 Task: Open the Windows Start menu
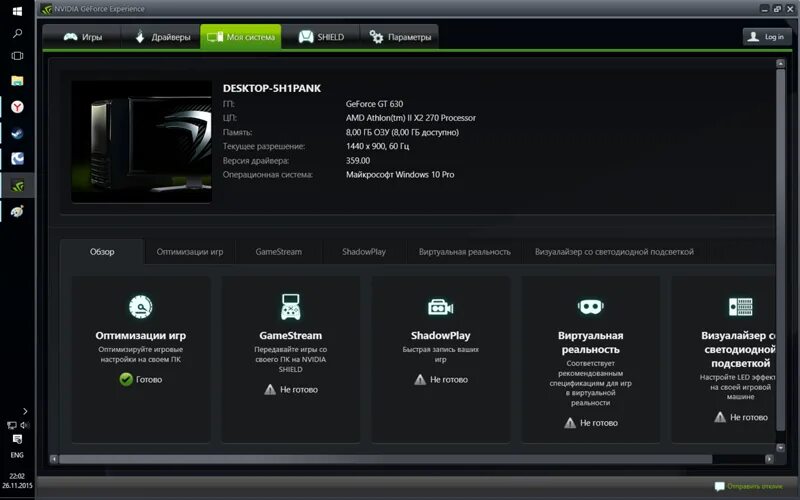click(17, 11)
